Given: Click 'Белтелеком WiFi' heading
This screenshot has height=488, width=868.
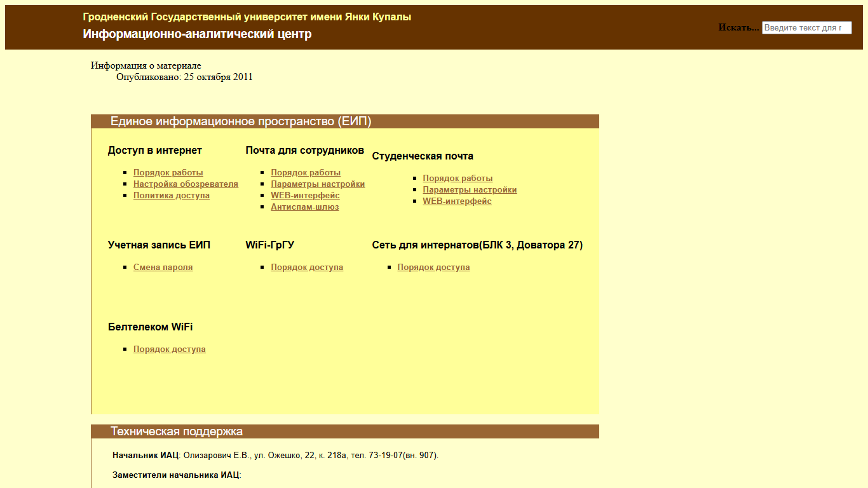Looking at the screenshot, I should pos(151,327).
